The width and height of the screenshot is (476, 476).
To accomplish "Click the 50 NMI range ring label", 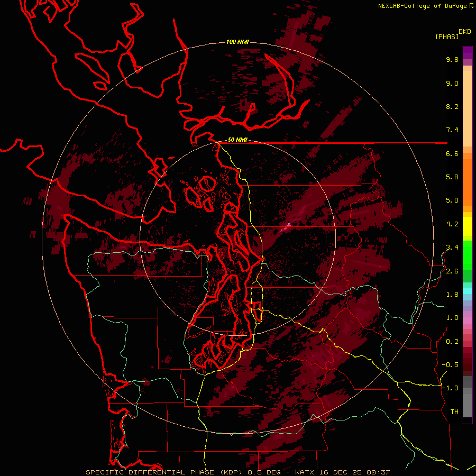I will click(x=237, y=140).
